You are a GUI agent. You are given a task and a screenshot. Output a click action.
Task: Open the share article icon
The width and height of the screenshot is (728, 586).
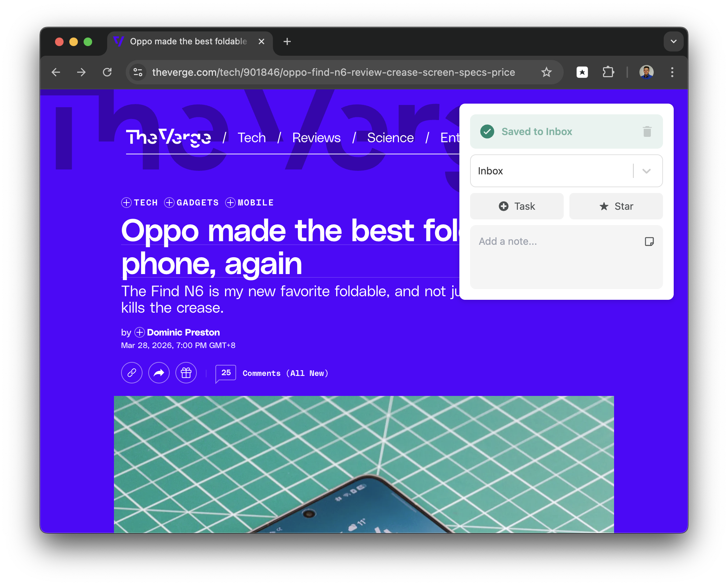click(x=159, y=373)
